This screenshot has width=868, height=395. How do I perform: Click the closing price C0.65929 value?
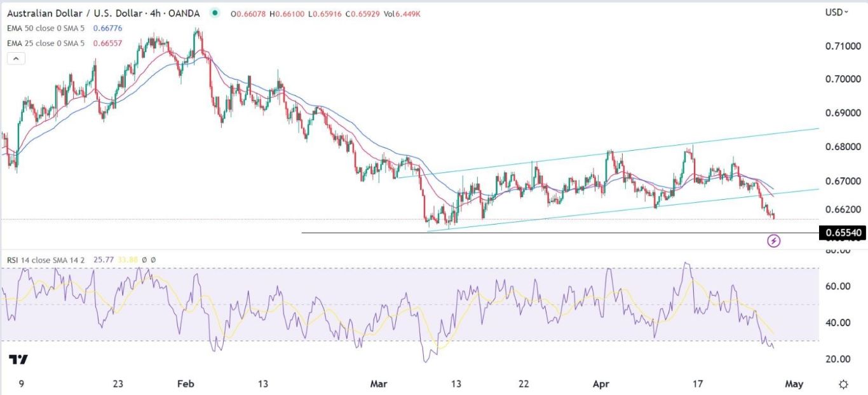coord(362,13)
